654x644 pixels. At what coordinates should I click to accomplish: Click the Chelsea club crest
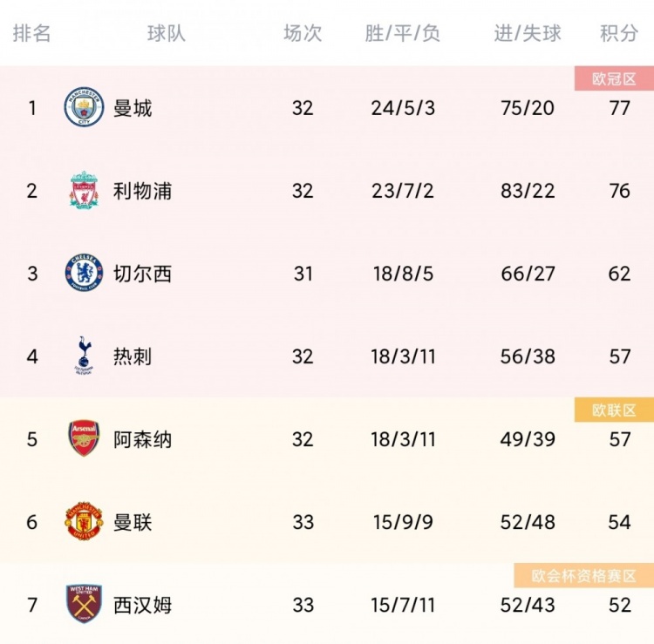[84, 273]
